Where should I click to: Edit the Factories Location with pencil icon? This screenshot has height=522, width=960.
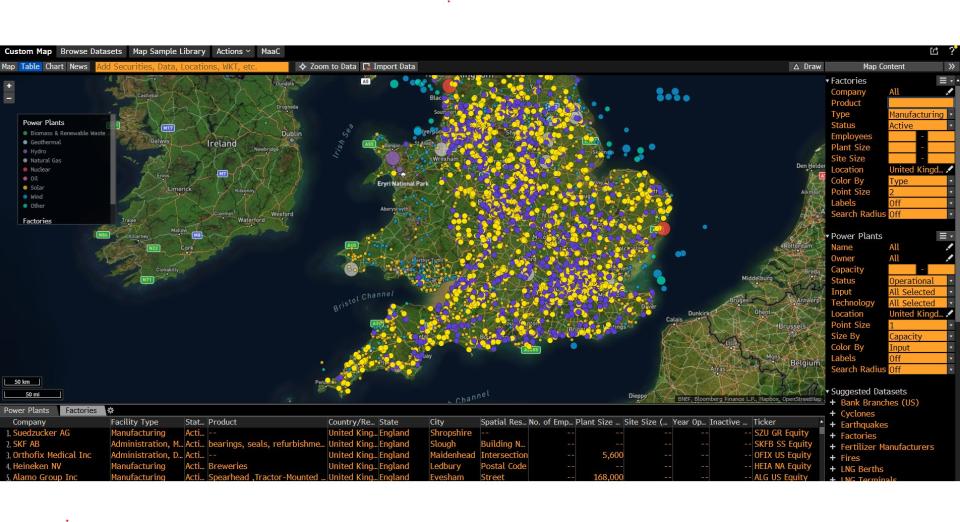(950, 170)
